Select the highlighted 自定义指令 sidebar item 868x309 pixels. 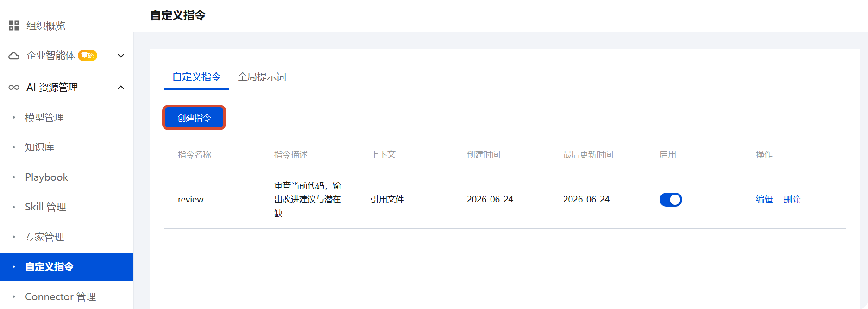pos(67,267)
